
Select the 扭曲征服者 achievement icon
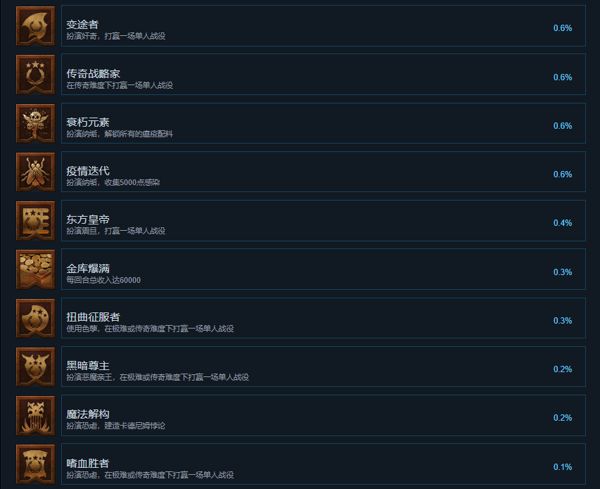click(36, 318)
